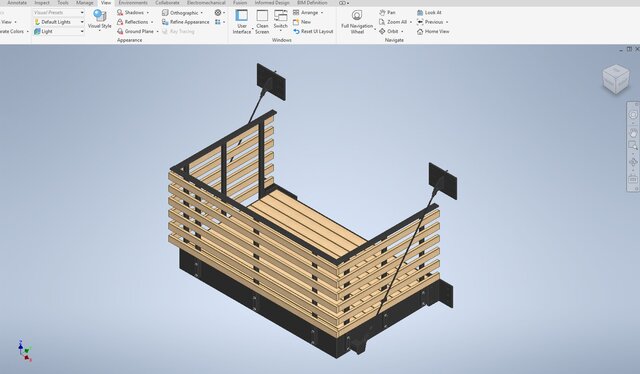Screen dimensions: 640x374
Task: Toggle the Ground Plane display
Action: [x=136, y=31]
